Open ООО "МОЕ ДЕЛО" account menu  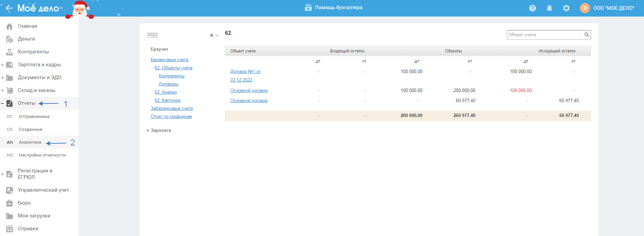click(614, 8)
